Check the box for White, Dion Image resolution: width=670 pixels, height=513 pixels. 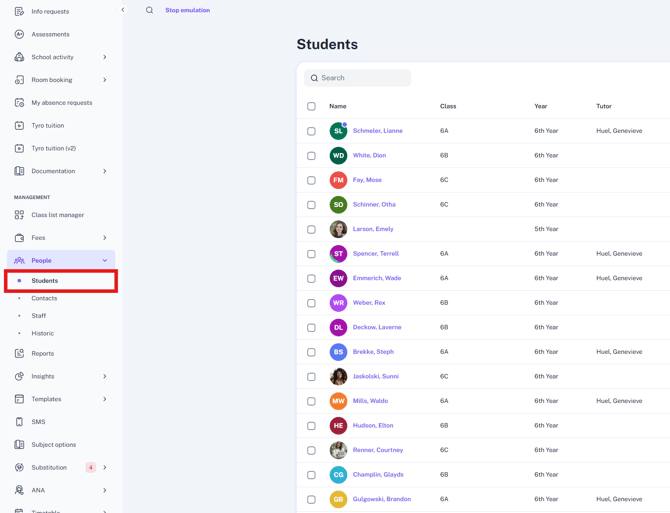point(311,155)
